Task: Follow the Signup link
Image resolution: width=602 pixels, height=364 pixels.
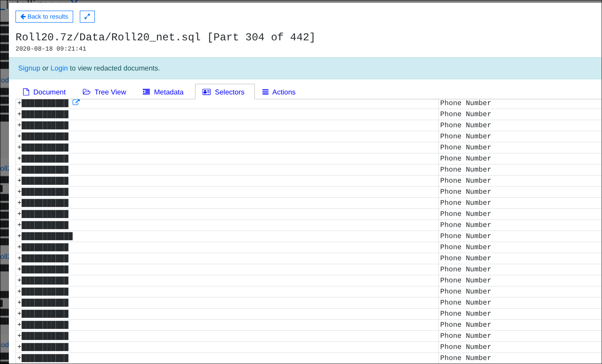Action: tap(29, 68)
